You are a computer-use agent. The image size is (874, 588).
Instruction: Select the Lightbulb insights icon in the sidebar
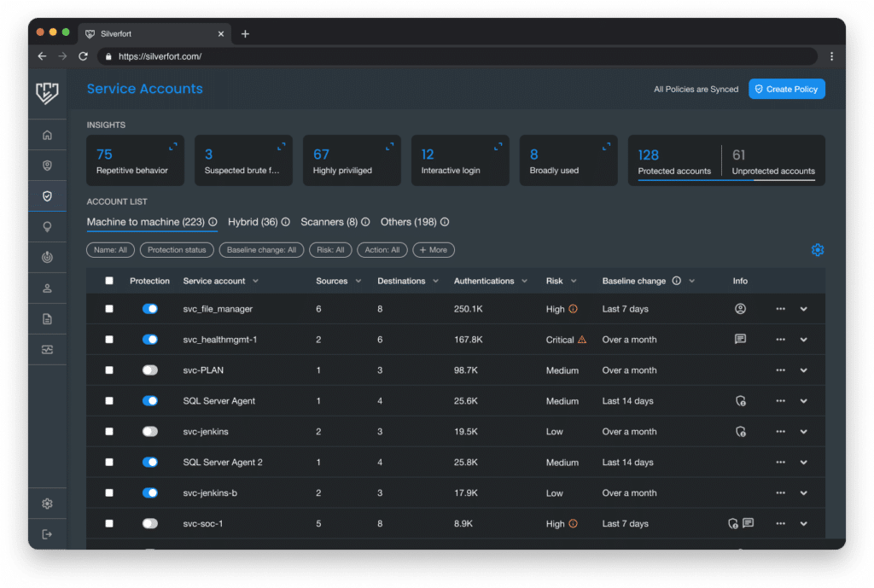[x=47, y=226]
